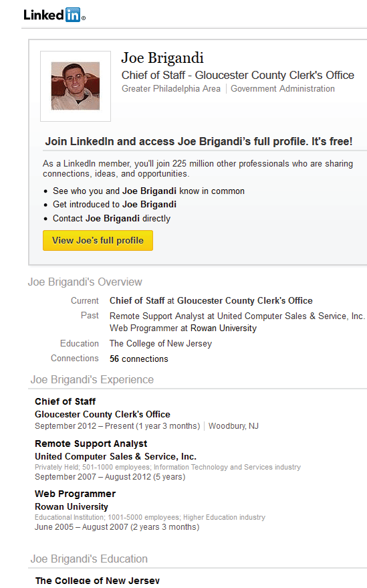This screenshot has height=588, width=367.
Task: Click the View Joe's full profile button
Action: pyautogui.click(x=98, y=240)
